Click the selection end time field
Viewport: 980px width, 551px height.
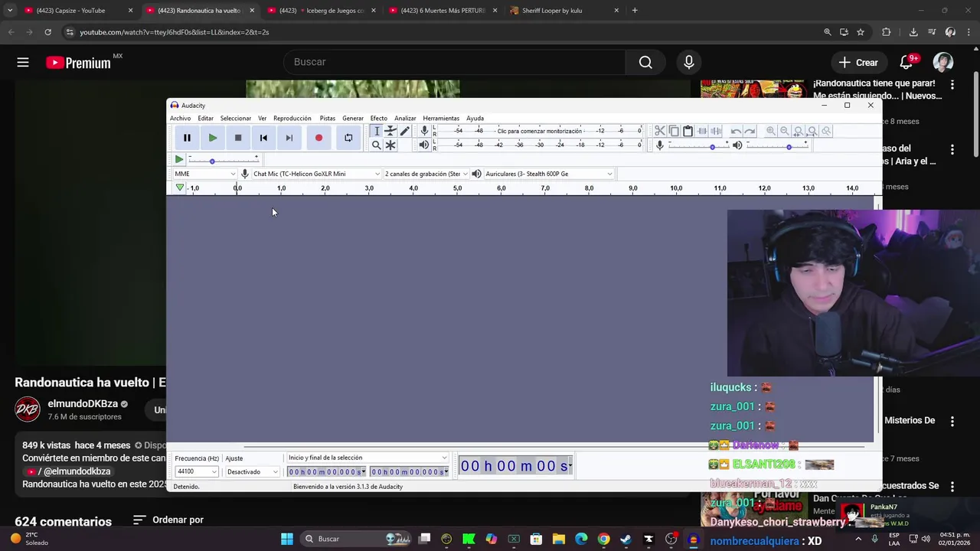(410, 471)
